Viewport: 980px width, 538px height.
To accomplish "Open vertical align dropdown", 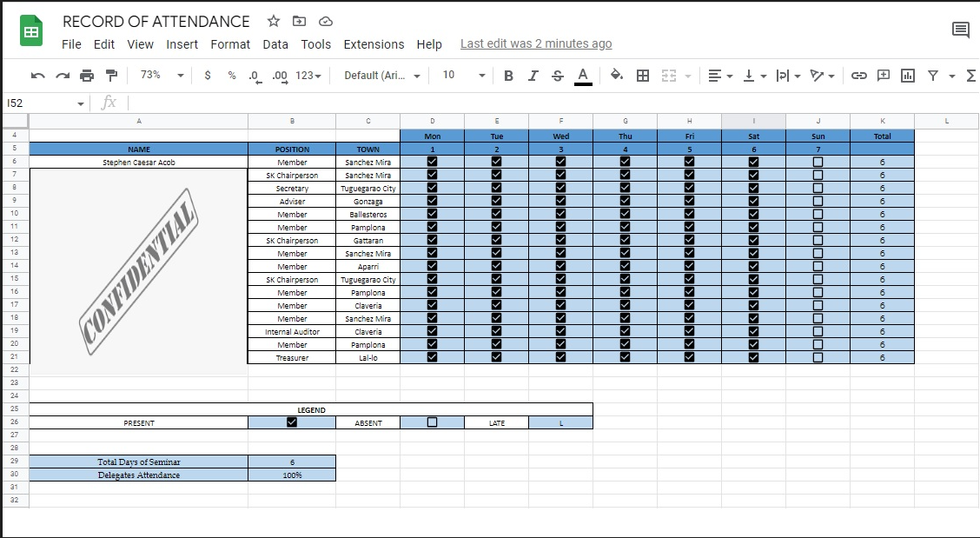I will 754,76.
